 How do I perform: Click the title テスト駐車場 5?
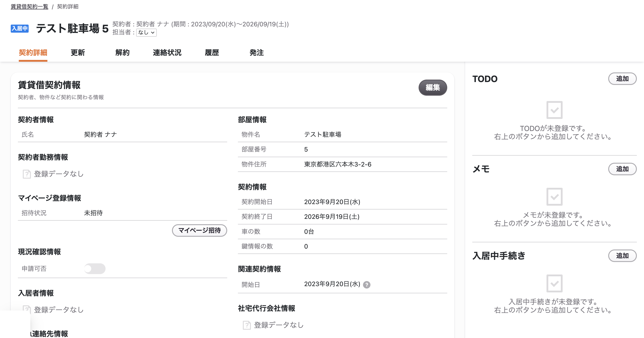tap(72, 28)
